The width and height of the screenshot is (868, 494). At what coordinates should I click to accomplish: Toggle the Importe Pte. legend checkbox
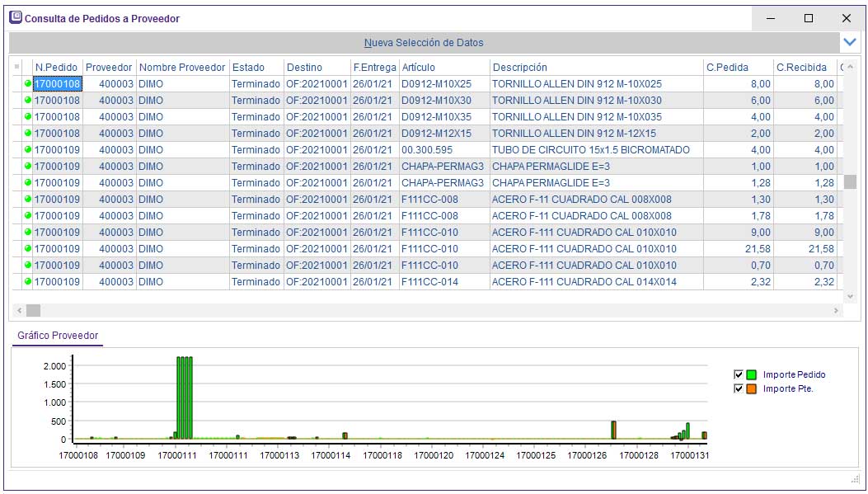tap(739, 388)
